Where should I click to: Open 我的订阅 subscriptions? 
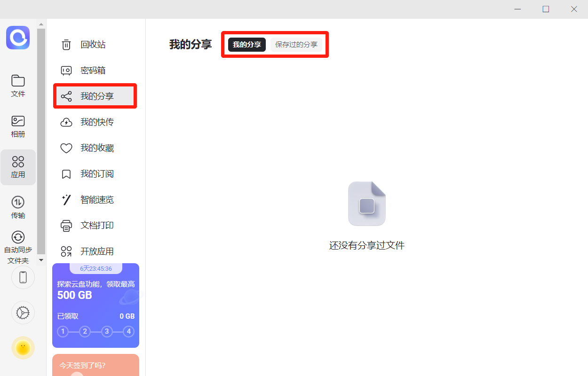click(x=95, y=174)
